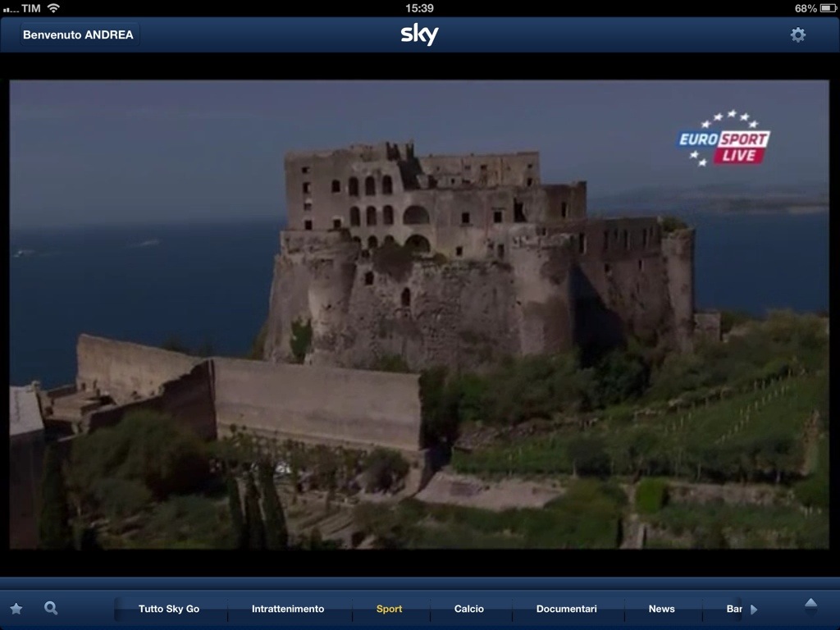Open the News category tab
This screenshot has width=840, height=630.
[661, 609]
